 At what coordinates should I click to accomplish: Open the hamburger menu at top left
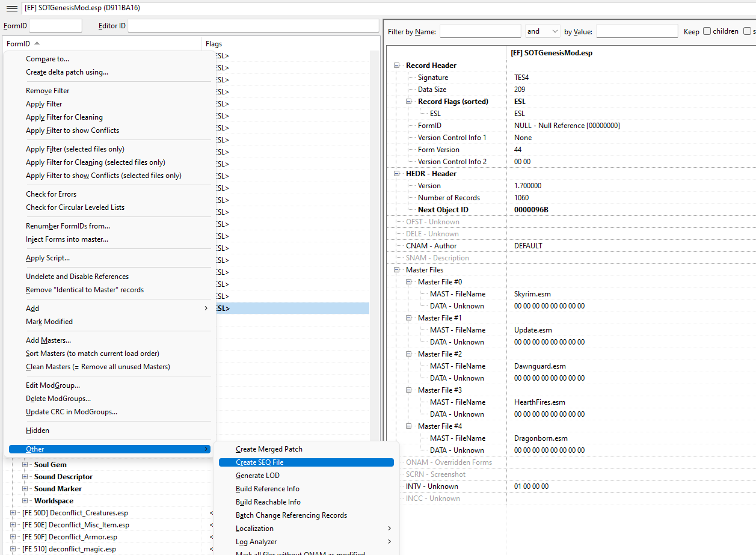11,8
